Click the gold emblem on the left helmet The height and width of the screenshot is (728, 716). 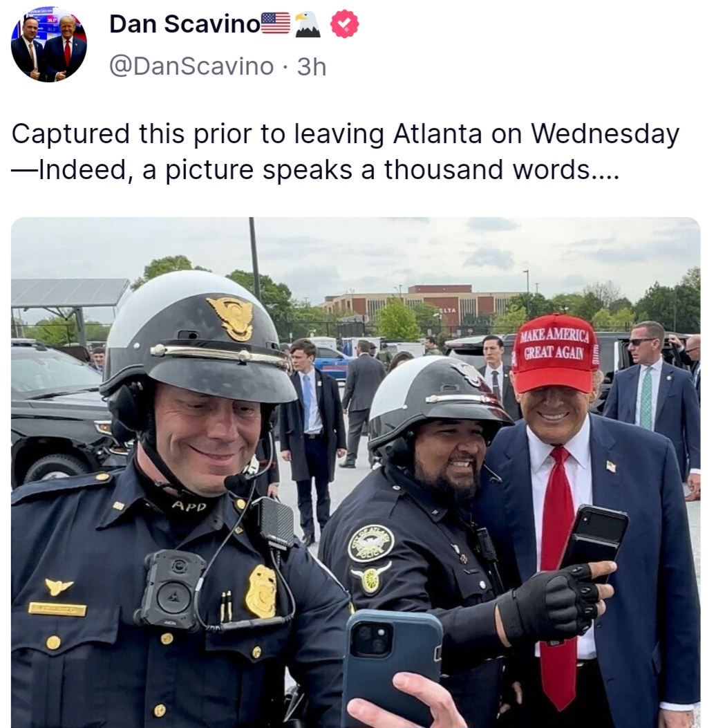232,318
